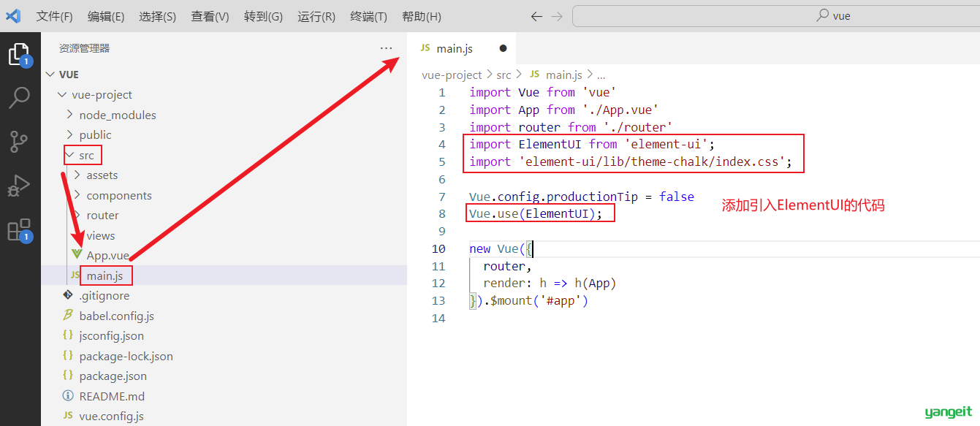Image resolution: width=980 pixels, height=426 pixels.
Task: Click the "import ElementUI from 'element-ui';" line
Action: coord(592,144)
